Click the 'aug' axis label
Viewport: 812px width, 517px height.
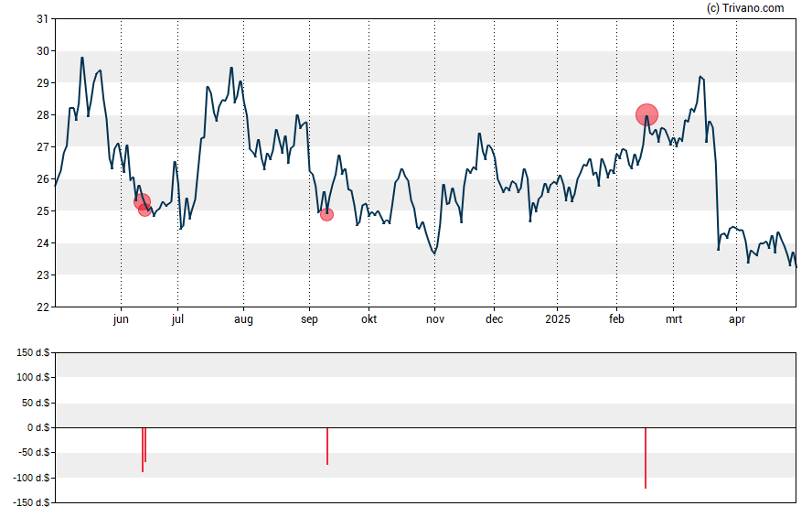coord(243,319)
